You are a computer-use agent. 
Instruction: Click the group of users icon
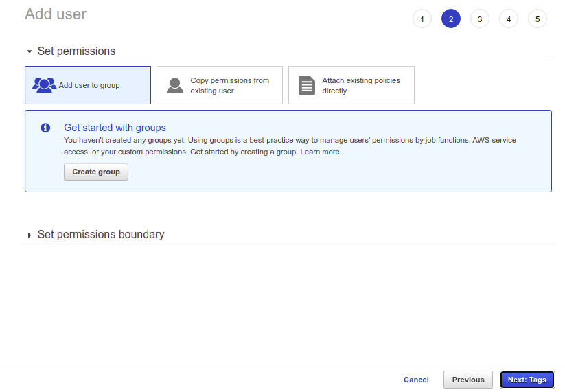(x=44, y=85)
